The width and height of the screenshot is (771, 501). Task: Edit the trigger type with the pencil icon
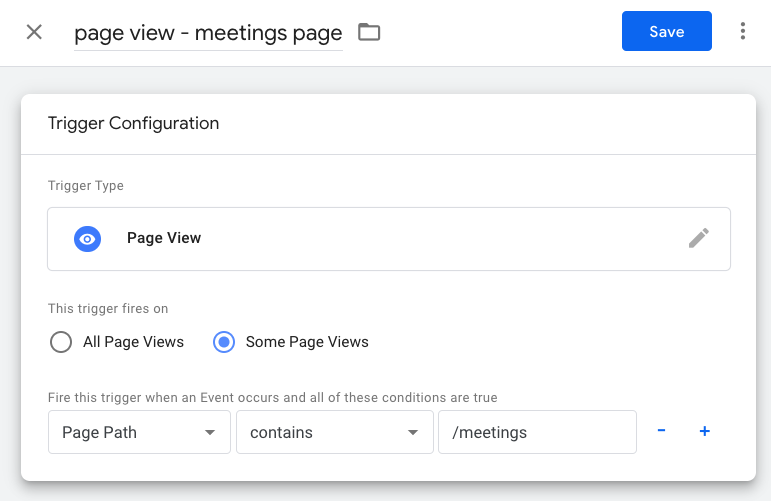(x=699, y=238)
